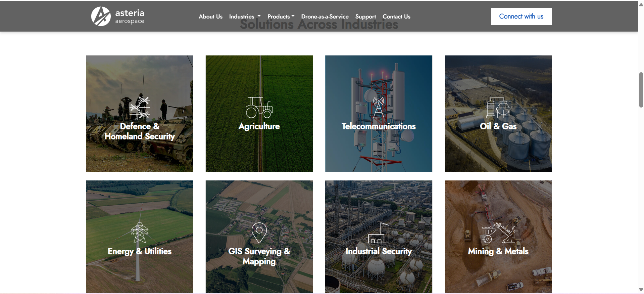The height and width of the screenshot is (294, 644).
Task: Click the Asteria Aerospace logo
Action: coord(118,16)
